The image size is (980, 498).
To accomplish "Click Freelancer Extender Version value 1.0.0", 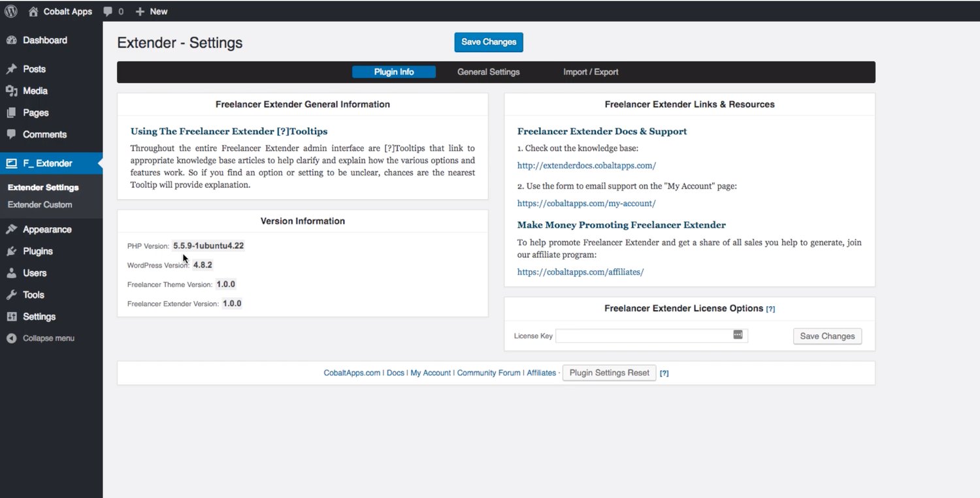I will click(x=232, y=303).
